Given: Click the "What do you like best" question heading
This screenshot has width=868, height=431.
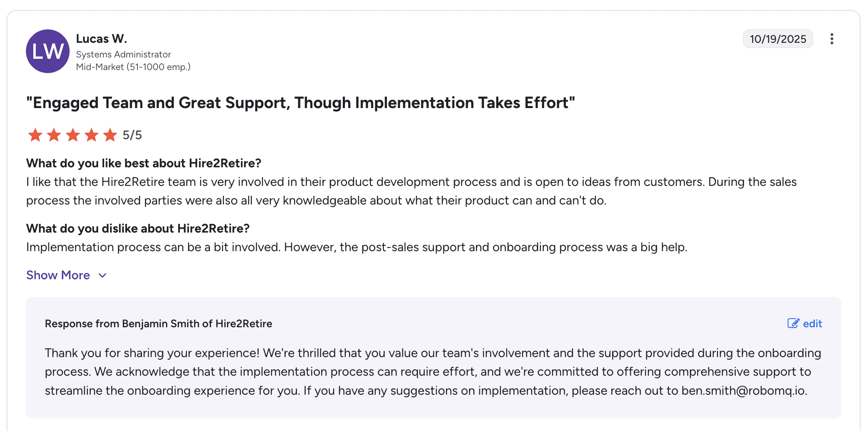Looking at the screenshot, I should click(144, 163).
